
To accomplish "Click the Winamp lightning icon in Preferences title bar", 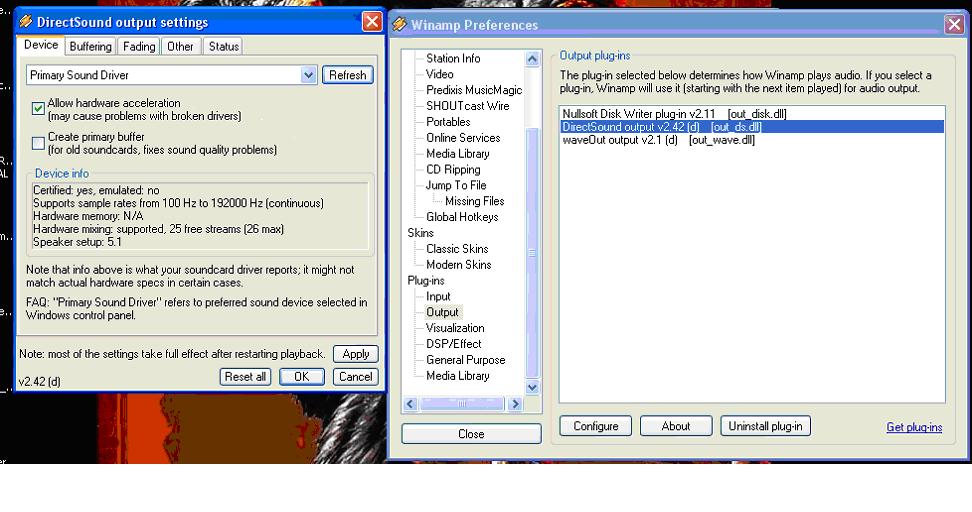I will click(400, 25).
